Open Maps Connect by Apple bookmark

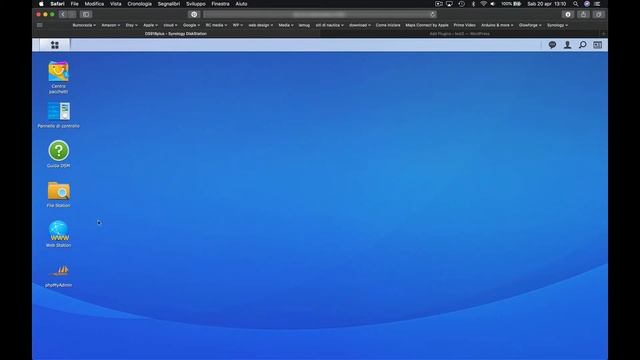pos(427,25)
